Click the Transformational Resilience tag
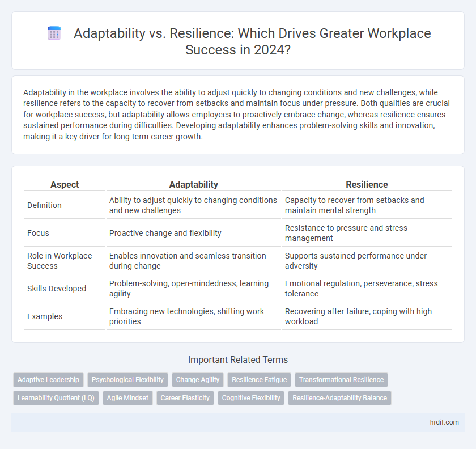The image size is (476, 449). [341, 380]
